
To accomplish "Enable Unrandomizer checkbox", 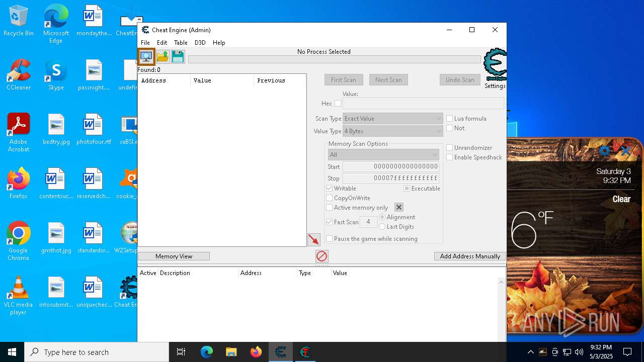I will tap(449, 148).
